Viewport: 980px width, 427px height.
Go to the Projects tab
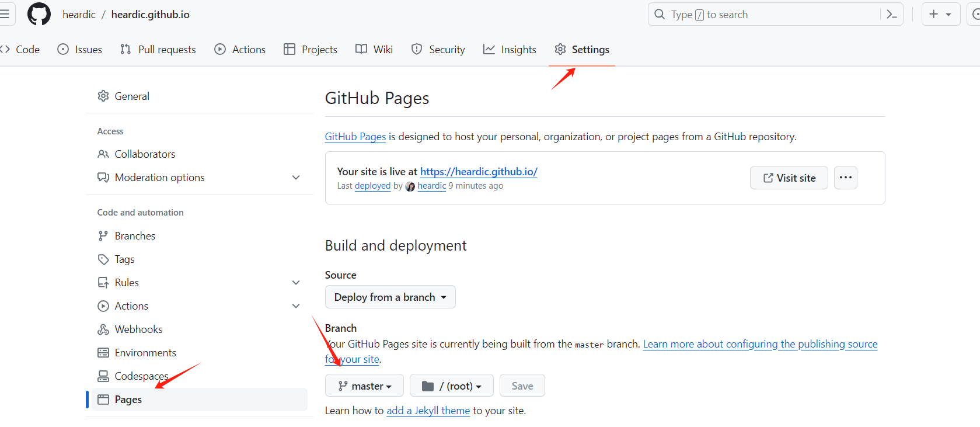(x=311, y=49)
